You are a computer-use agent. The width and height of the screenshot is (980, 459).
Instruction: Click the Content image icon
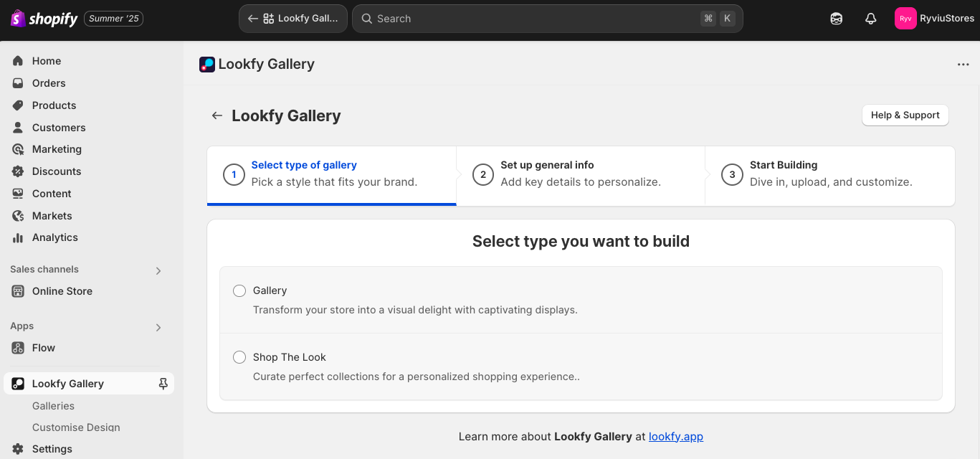click(18, 194)
